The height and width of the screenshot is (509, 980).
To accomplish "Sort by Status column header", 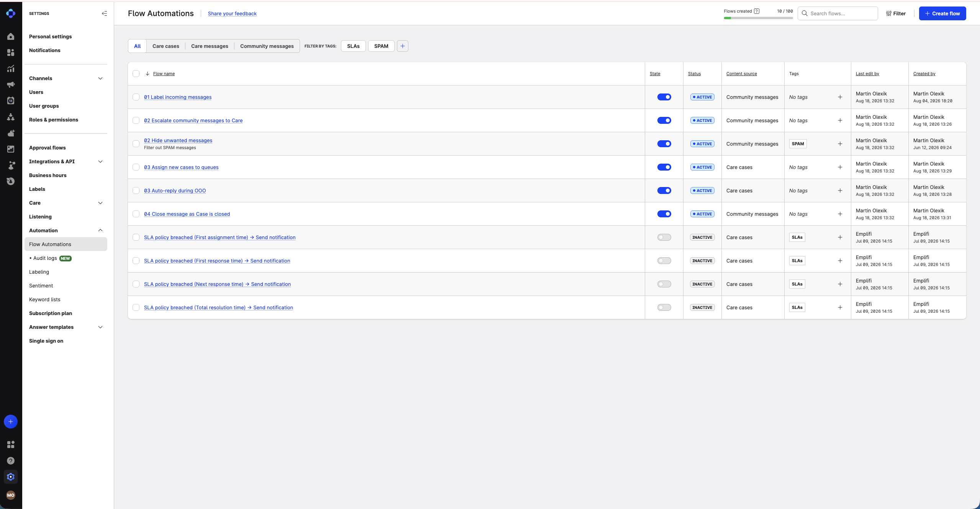I will (x=694, y=74).
